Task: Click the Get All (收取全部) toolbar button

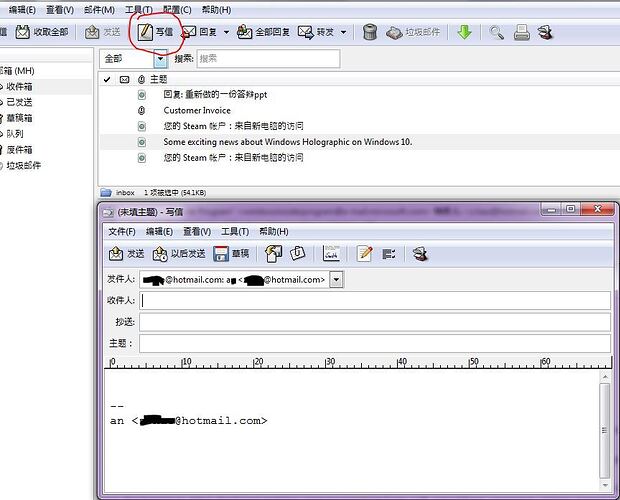Action: [42, 32]
